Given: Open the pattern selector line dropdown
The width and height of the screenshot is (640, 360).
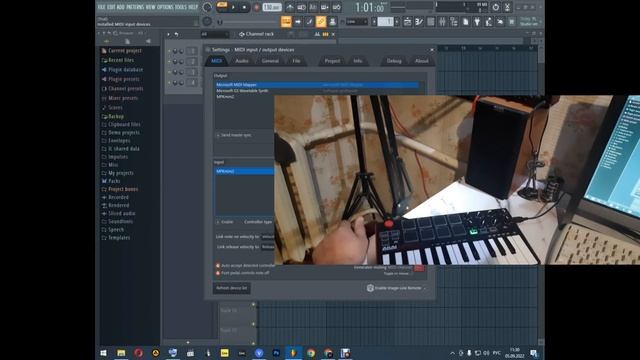Looking at the screenshot, I should 356,22.
